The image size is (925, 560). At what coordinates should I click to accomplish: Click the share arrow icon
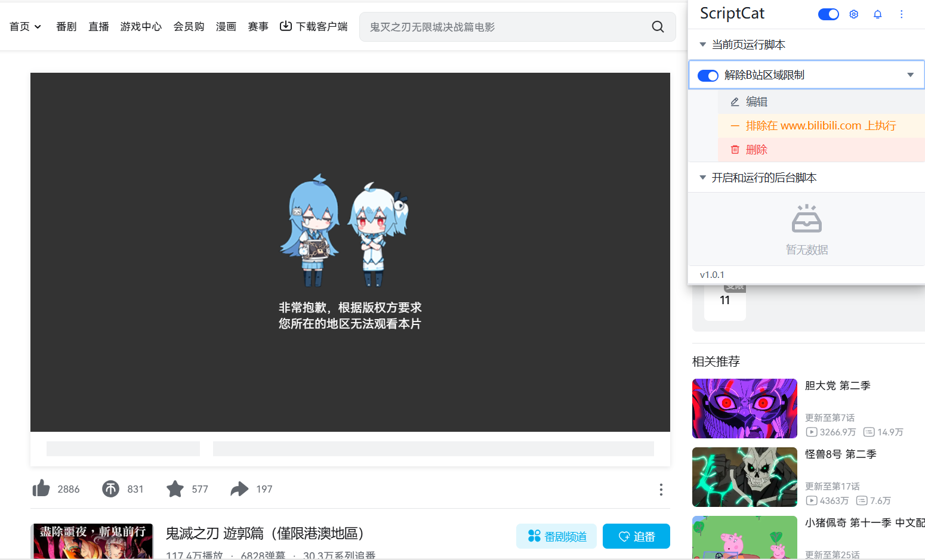pyautogui.click(x=239, y=489)
